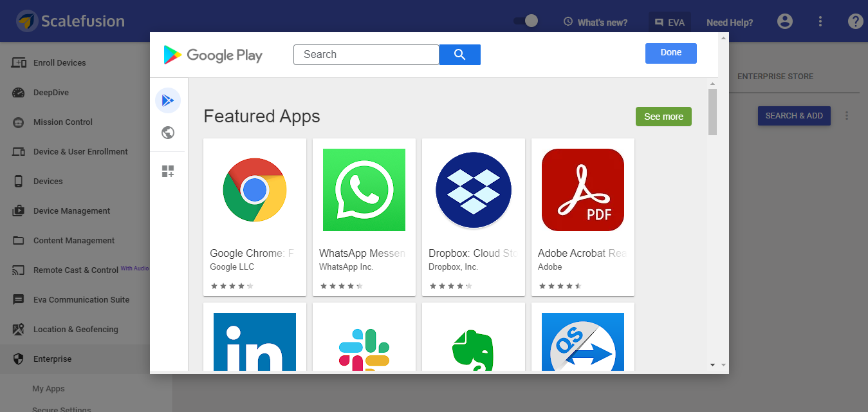Click the Featured Apps heading
868x412 pixels.
click(x=262, y=116)
